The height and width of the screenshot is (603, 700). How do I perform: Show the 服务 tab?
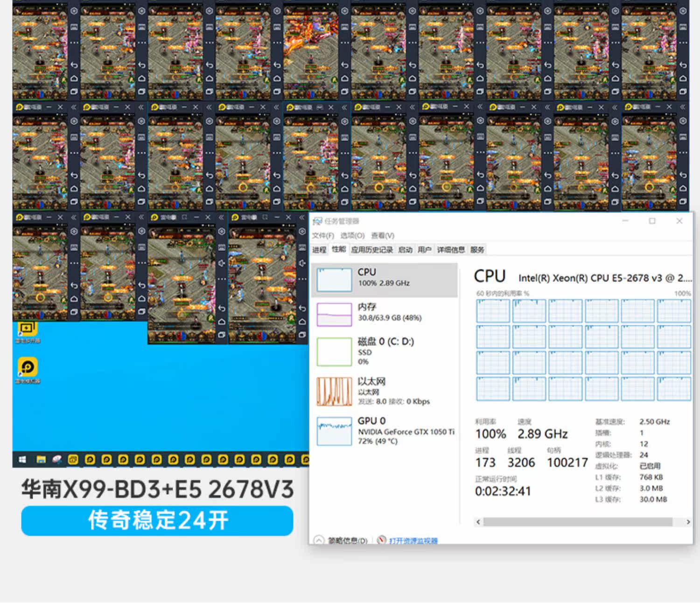477,250
